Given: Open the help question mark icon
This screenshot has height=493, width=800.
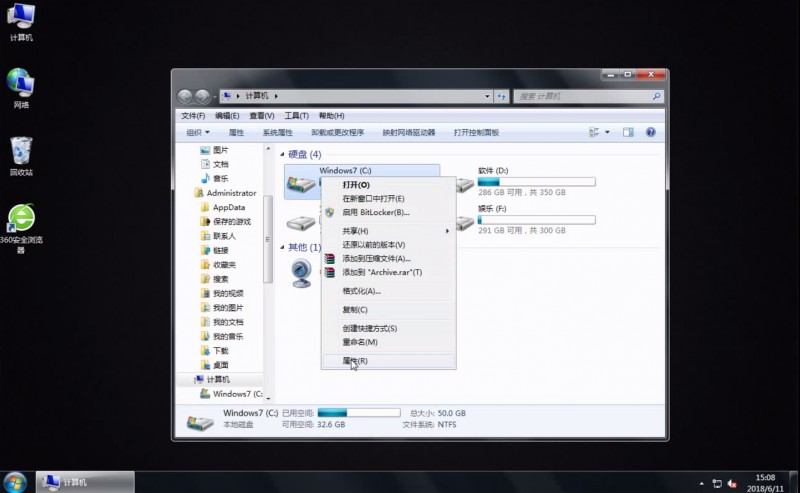Looking at the screenshot, I should tap(651, 132).
